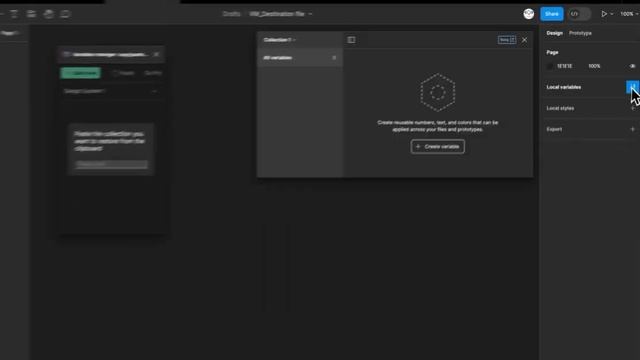Click the Present play icon

pyautogui.click(x=604, y=14)
